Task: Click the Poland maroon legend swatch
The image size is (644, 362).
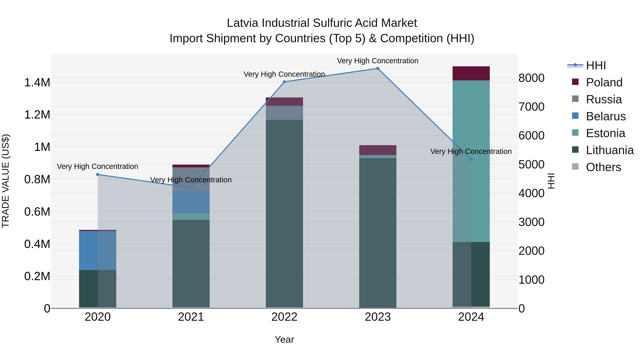Action: click(x=575, y=82)
